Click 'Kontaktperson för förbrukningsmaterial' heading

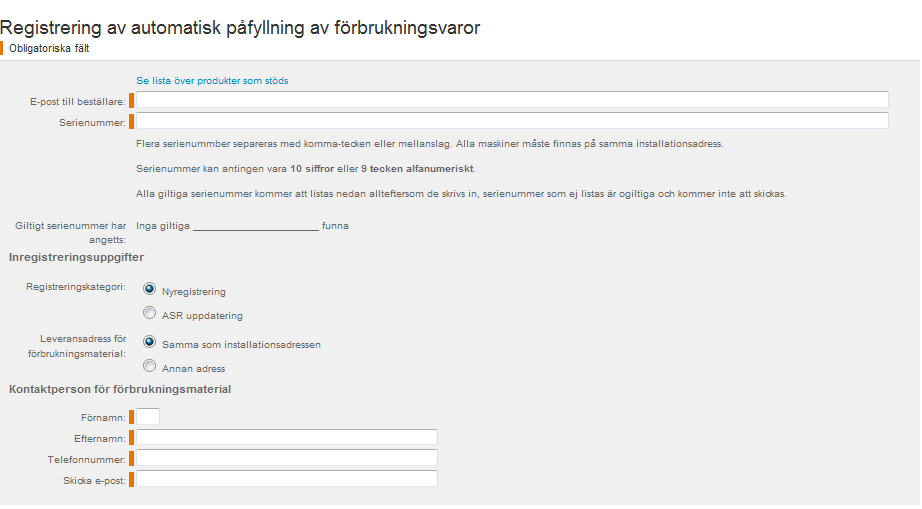(x=120, y=390)
